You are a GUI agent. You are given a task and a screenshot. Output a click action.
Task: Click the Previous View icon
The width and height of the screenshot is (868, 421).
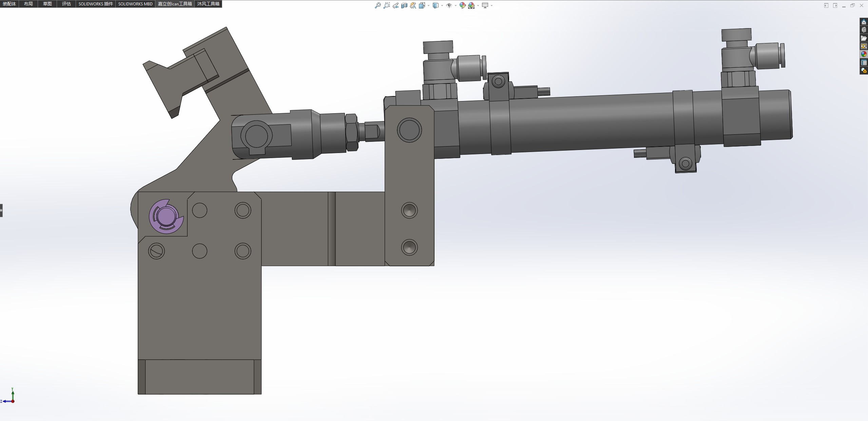(396, 5)
